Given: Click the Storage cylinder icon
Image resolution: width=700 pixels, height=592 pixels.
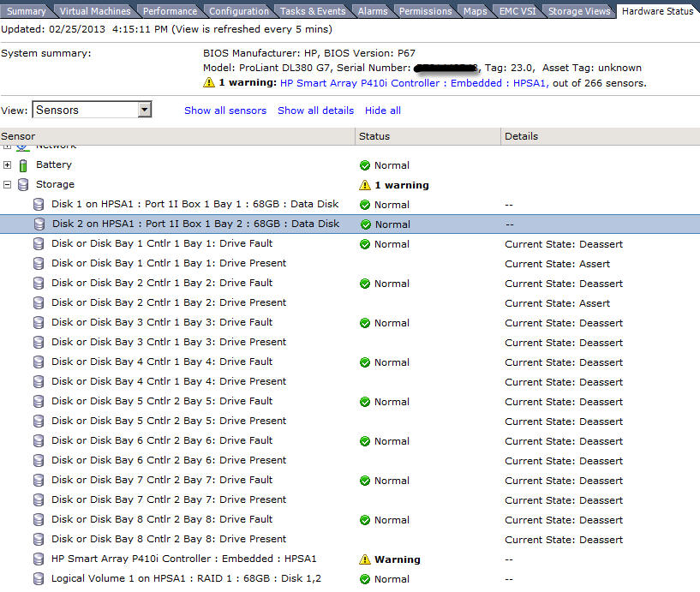Looking at the screenshot, I should (x=23, y=184).
